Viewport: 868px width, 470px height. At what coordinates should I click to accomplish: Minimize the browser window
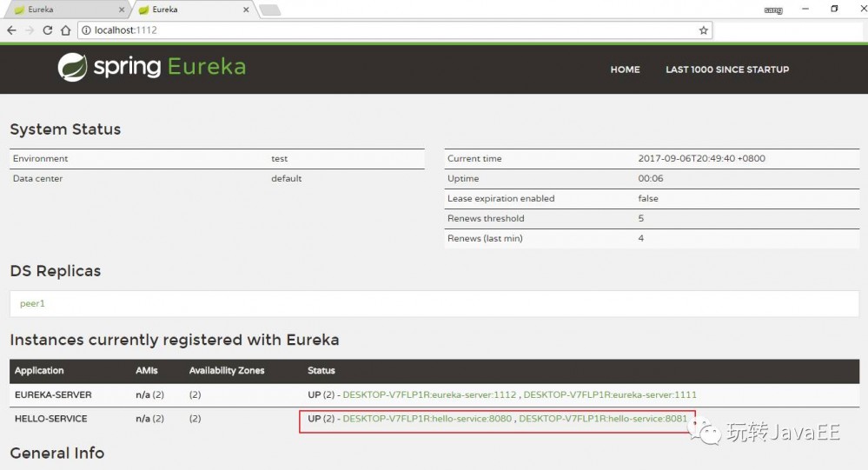pos(805,9)
